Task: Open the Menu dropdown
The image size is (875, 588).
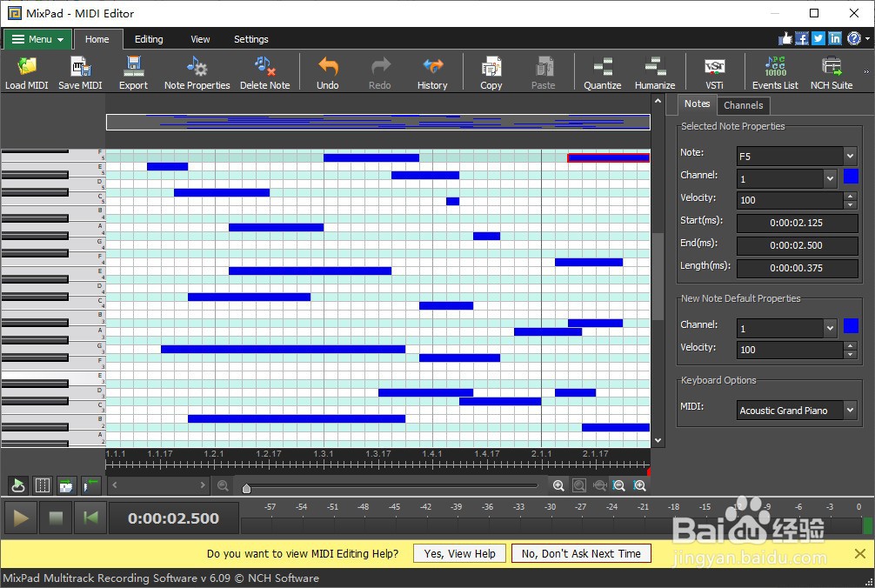Action: coord(37,39)
